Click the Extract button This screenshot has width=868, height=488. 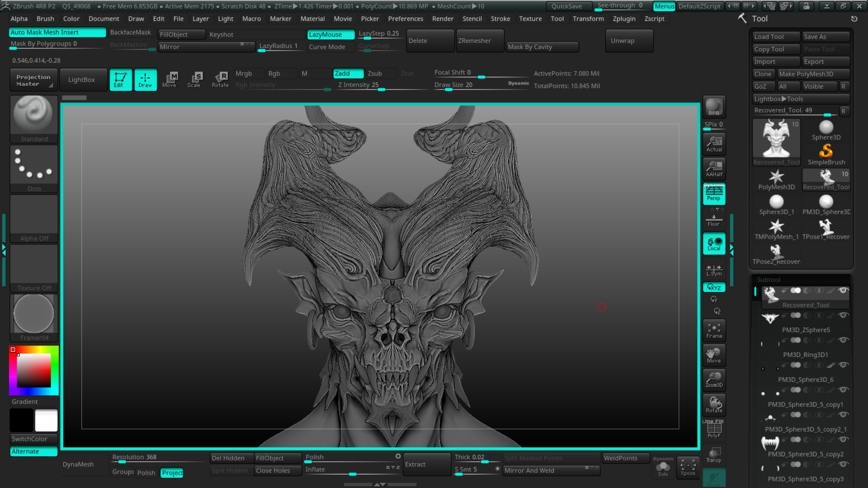coord(427,464)
